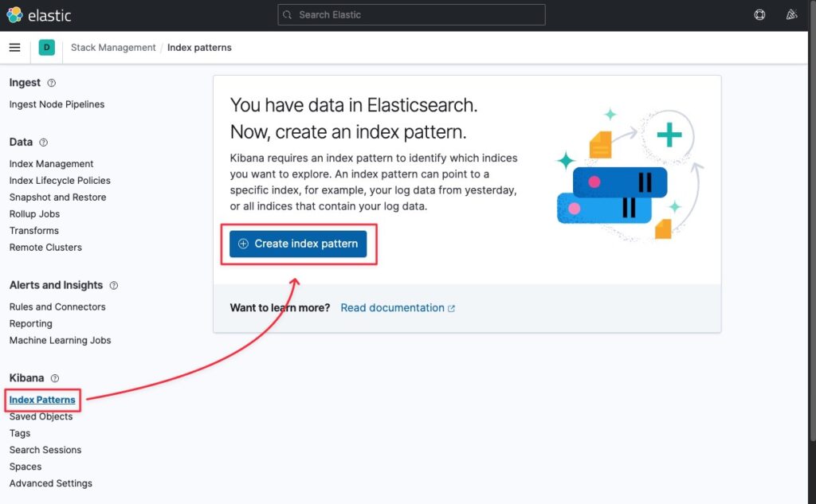Click the Ingest section help icon
Image resolution: width=816 pixels, height=504 pixels.
click(52, 83)
